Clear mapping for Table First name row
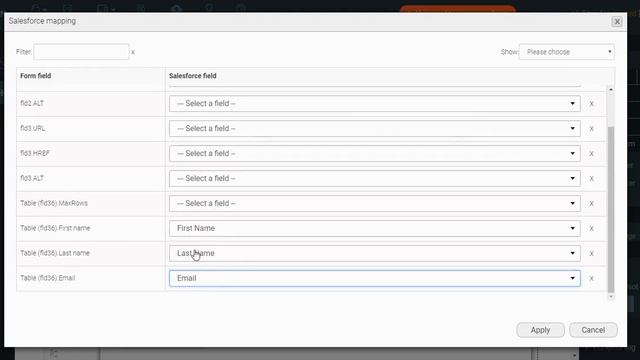The height and width of the screenshot is (360, 640). [x=591, y=229]
